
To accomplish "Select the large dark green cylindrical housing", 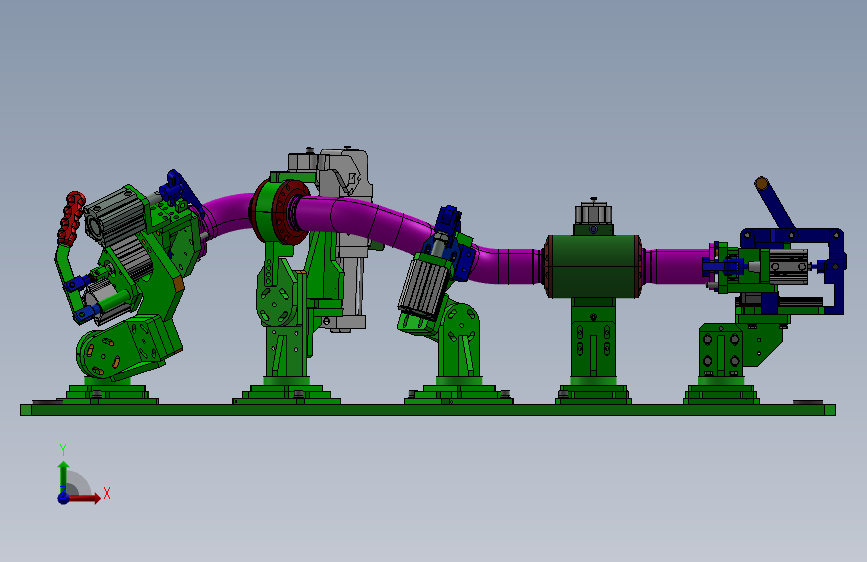I will click(x=593, y=266).
